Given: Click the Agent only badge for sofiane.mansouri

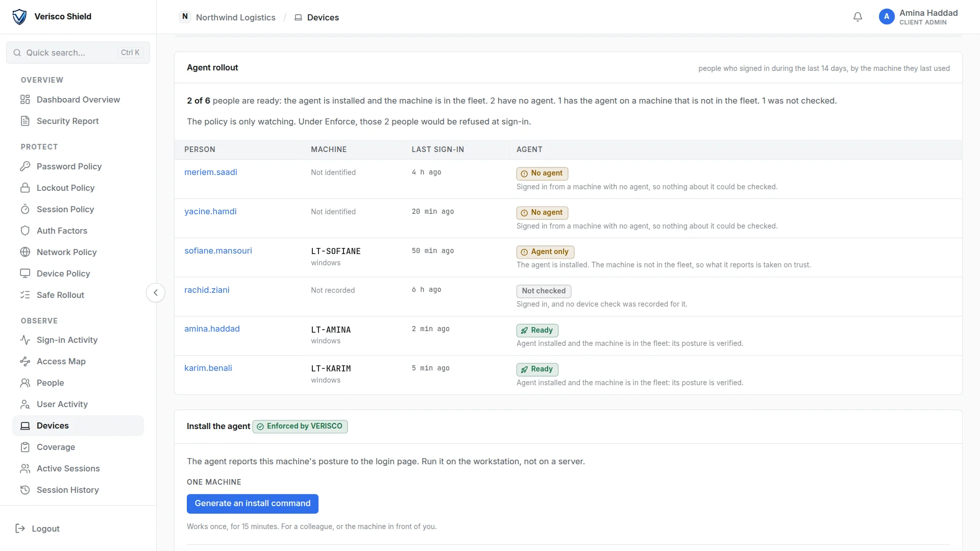Looking at the screenshot, I should pyautogui.click(x=545, y=252).
